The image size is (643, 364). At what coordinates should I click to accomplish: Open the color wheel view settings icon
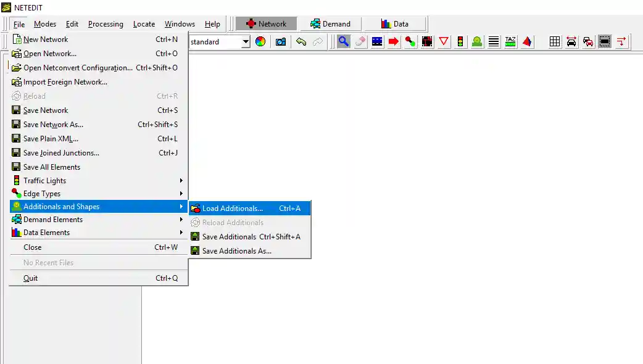coord(260,41)
